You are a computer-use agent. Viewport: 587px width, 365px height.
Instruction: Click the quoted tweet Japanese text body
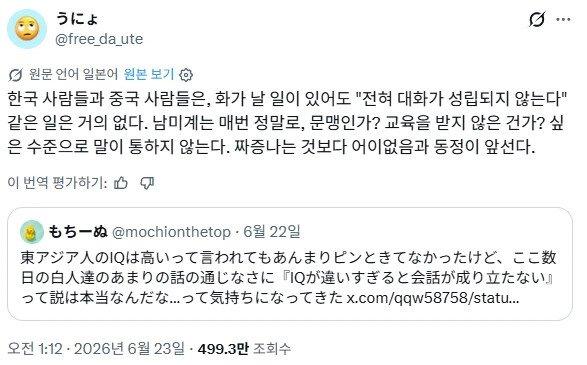[289, 278]
